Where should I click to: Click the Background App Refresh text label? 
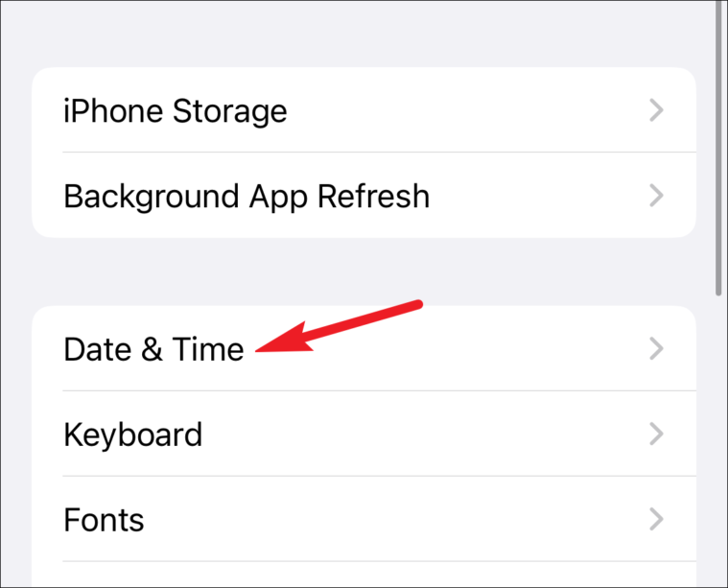pyautogui.click(x=247, y=197)
